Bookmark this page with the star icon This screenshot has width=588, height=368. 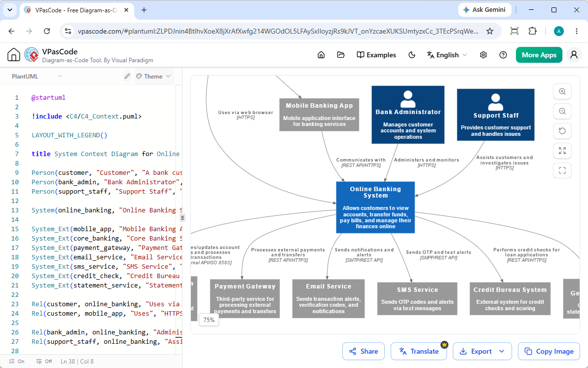pos(490,31)
